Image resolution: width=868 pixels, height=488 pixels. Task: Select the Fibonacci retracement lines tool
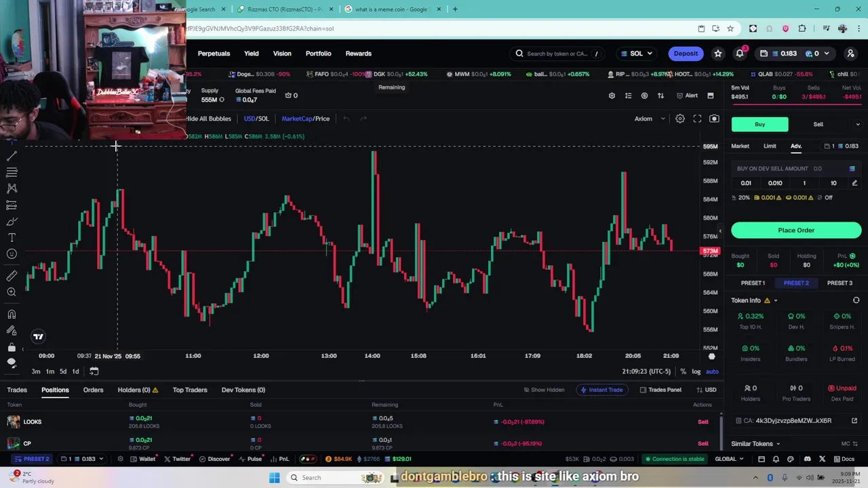12,172
